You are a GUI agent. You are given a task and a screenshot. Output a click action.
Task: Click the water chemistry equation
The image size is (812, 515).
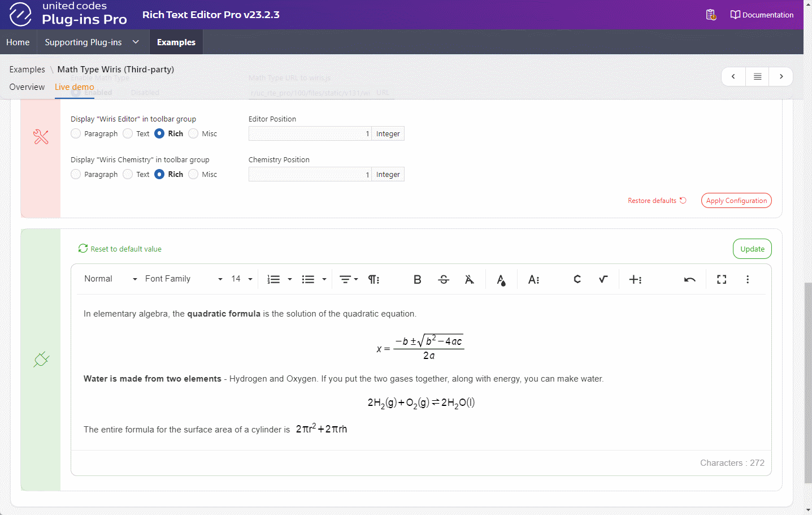[421, 403]
